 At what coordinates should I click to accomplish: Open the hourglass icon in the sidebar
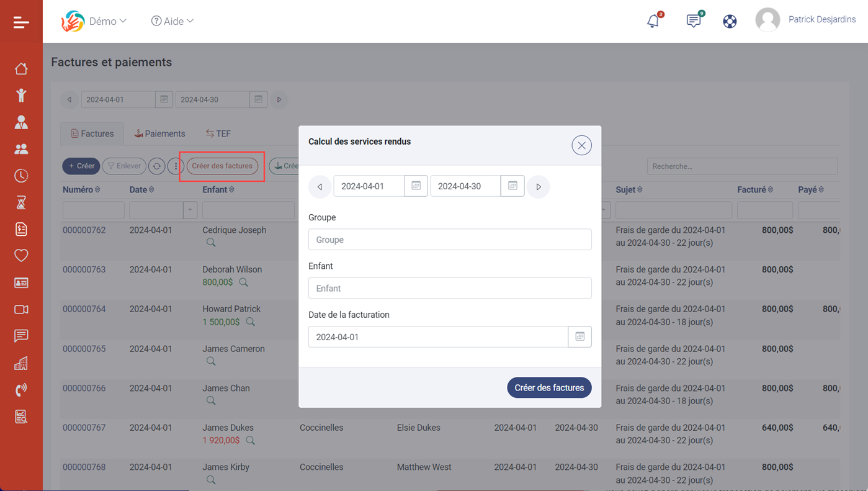pyautogui.click(x=21, y=202)
